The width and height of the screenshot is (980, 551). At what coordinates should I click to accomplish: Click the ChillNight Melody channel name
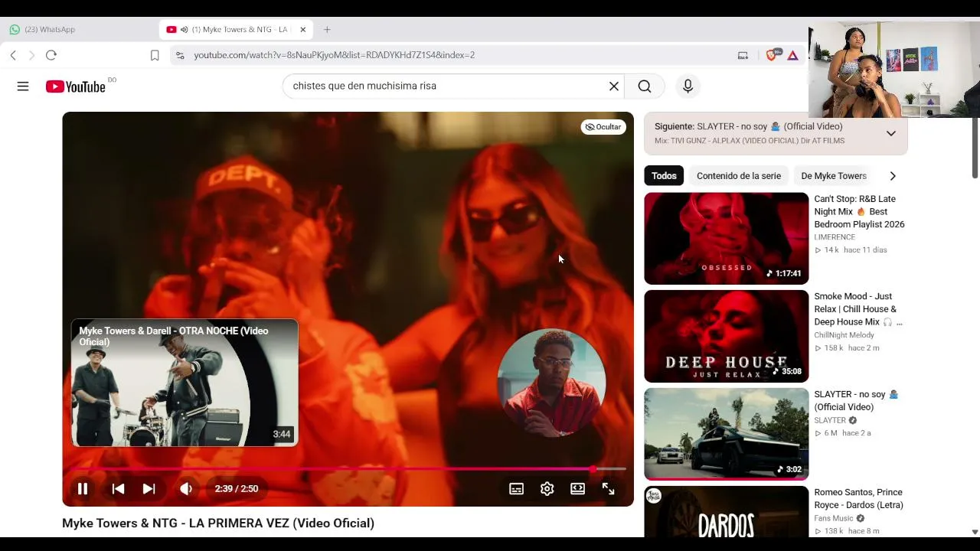tap(844, 335)
